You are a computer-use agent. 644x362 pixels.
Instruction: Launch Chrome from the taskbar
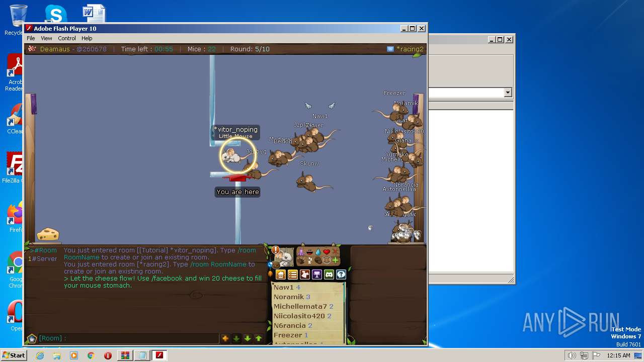[91, 355]
